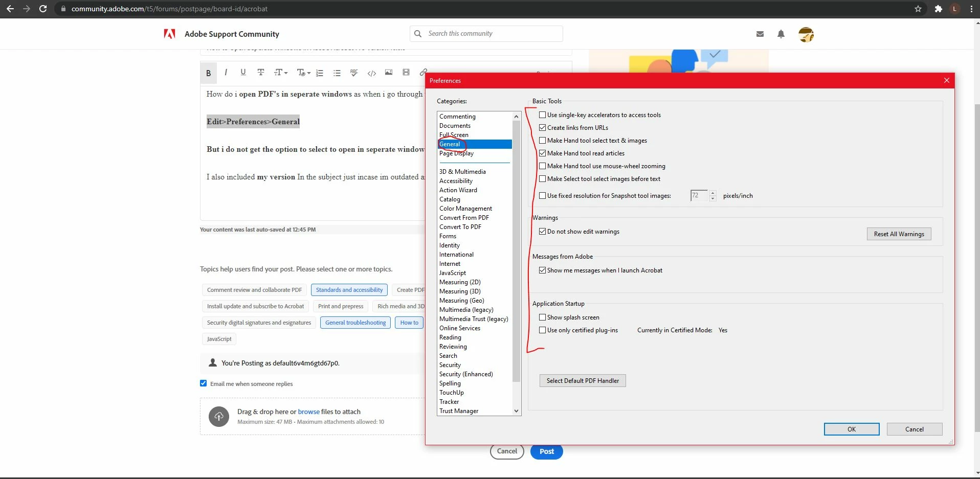Click Search this community field
This screenshot has width=980, height=479.
point(486,34)
